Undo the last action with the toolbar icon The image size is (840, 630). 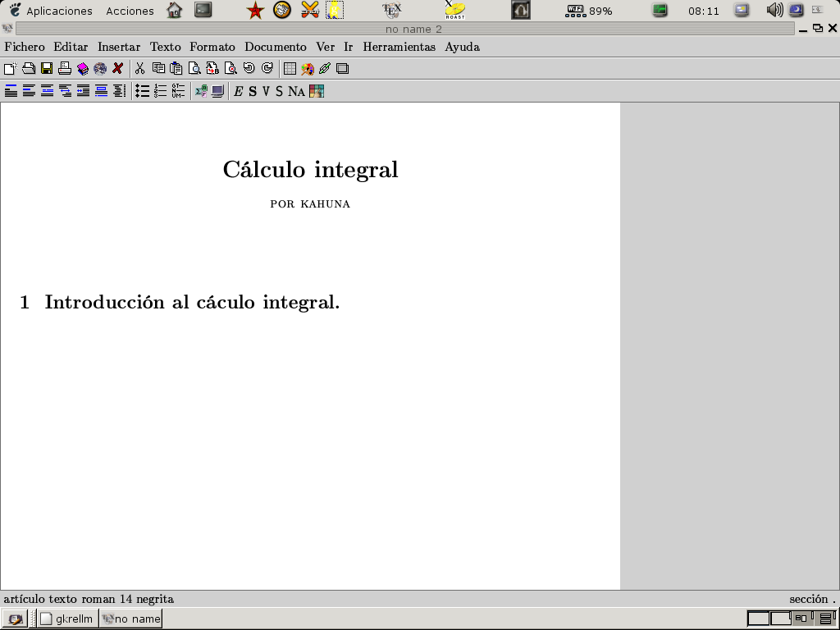click(x=249, y=69)
